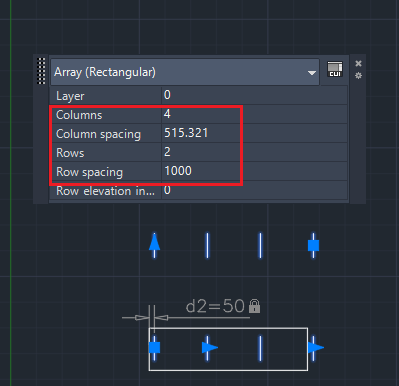Click the bottom-left square base grip
The image size is (399, 386).
[x=154, y=347]
